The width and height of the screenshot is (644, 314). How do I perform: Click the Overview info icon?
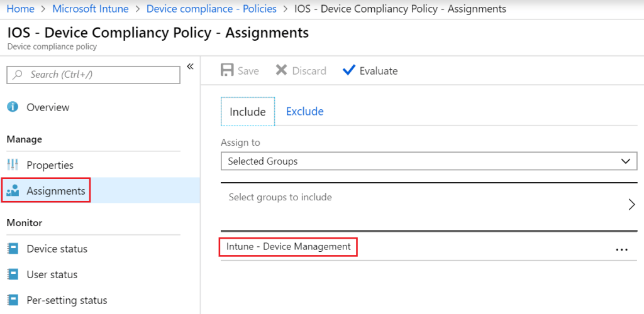point(13,107)
